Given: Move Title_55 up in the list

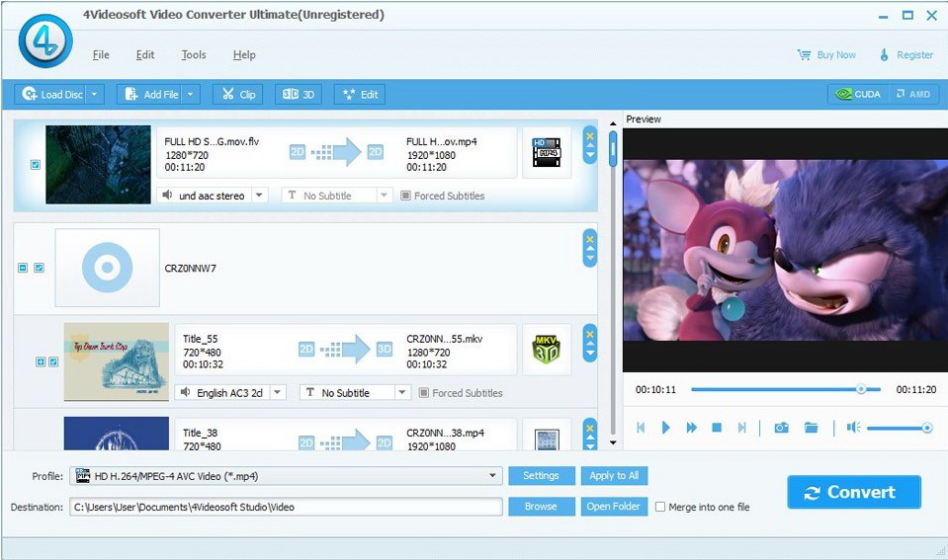Looking at the screenshot, I should pos(590,345).
